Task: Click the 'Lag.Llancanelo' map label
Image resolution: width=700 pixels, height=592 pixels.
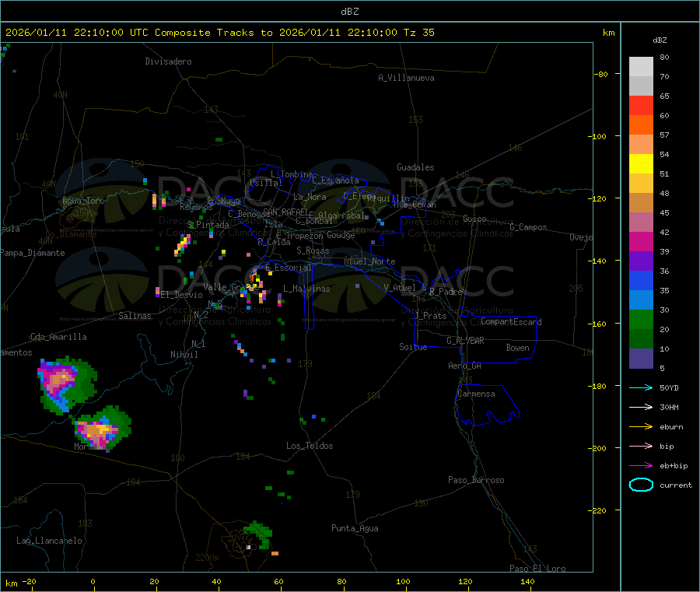Action: coord(49,541)
